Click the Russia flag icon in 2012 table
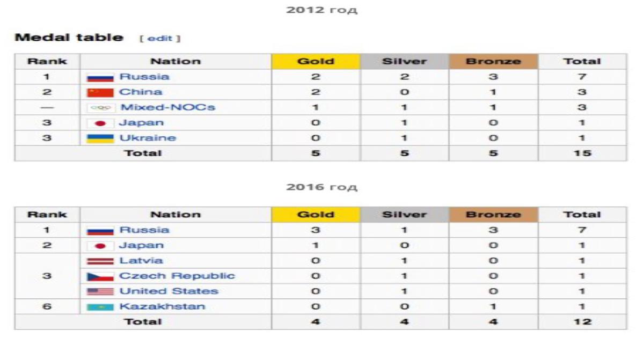 click(100, 77)
